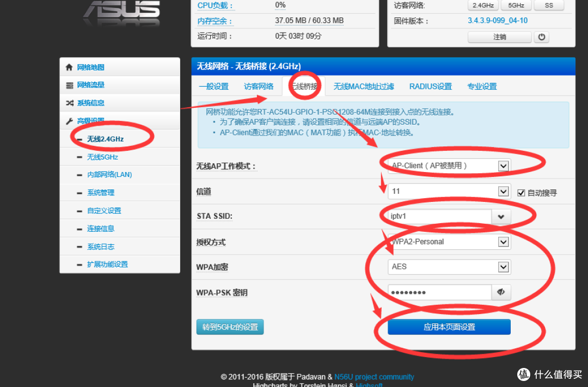Open the WPA加密 AES dropdown

[x=449, y=267]
